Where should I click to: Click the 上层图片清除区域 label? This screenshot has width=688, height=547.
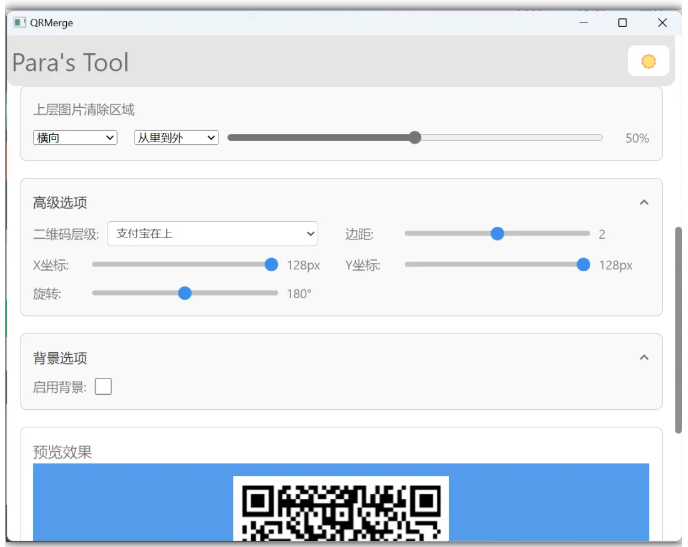pyautogui.click(x=84, y=109)
